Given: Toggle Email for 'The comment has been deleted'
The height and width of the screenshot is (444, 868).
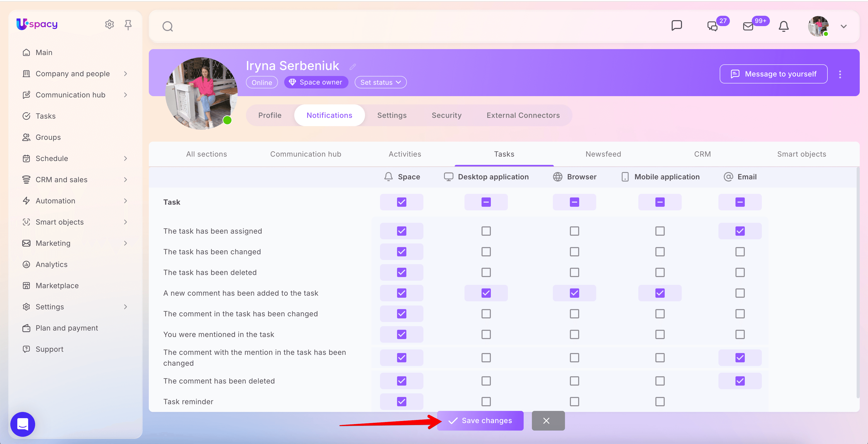Looking at the screenshot, I should point(740,381).
